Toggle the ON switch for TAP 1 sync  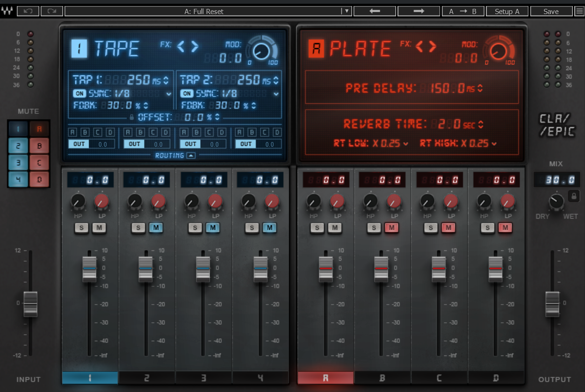pyautogui.click(x=79, y=93)
